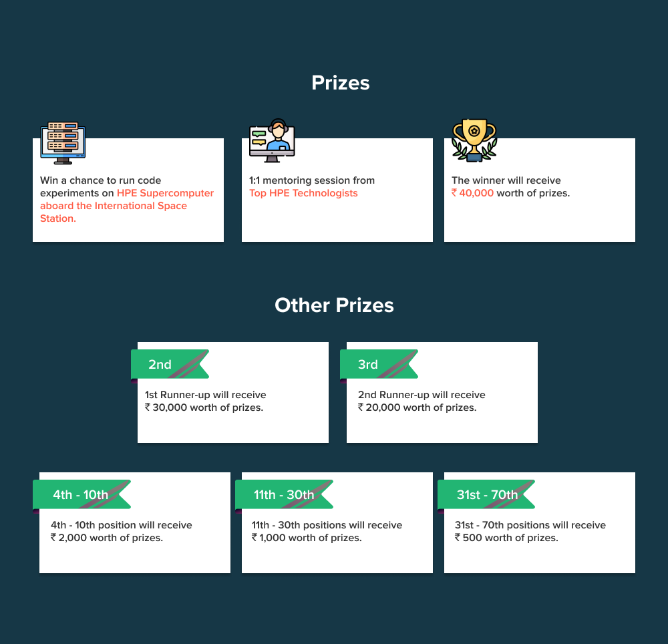Click the 31st - 70th ribbon badge
This screenshot has height=644, width=668.
tap(486, 494)
